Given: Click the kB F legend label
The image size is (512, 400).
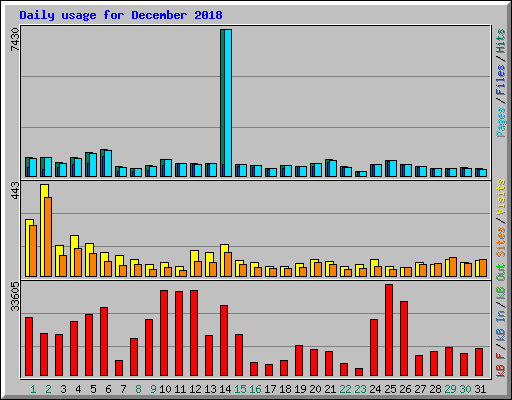Looking at the screenshot, I should coord(500,365).
